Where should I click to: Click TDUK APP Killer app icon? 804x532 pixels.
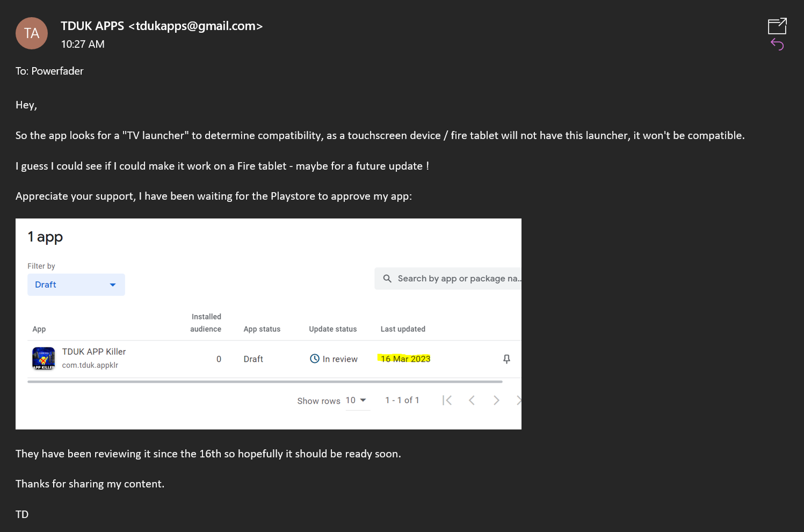click(x=44, y=359)
